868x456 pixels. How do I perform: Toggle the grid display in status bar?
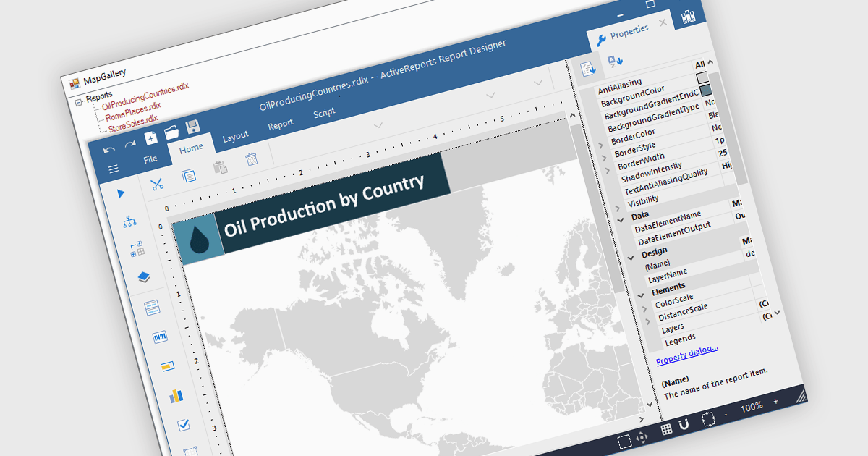(667, 429)
